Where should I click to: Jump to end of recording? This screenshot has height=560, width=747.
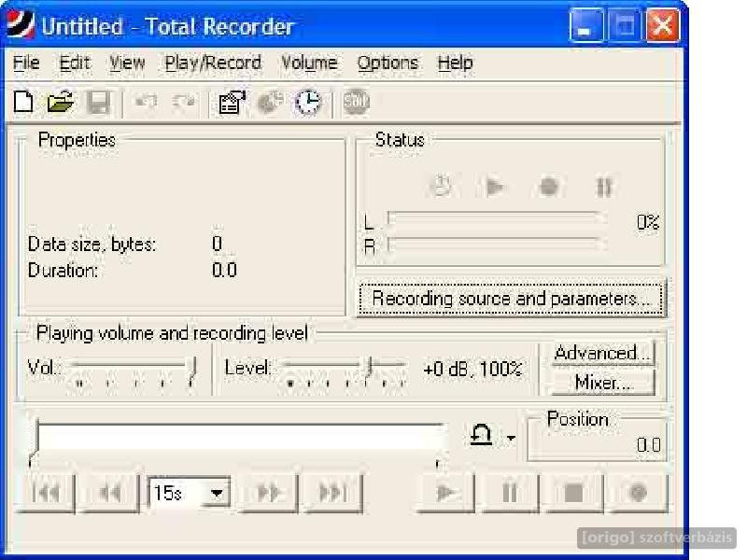tap(333, 493)
